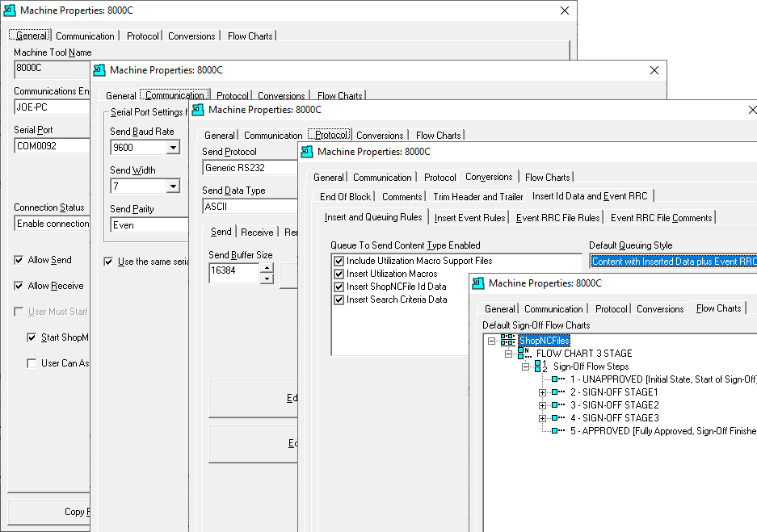Click the numbered icon beside Sign-Off Flow Steps

click(541, 366)
